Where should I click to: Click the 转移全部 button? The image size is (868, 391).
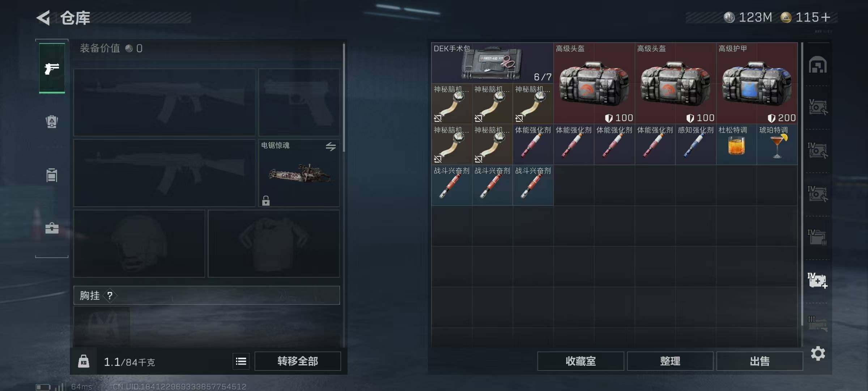click(x=298, y=361)
